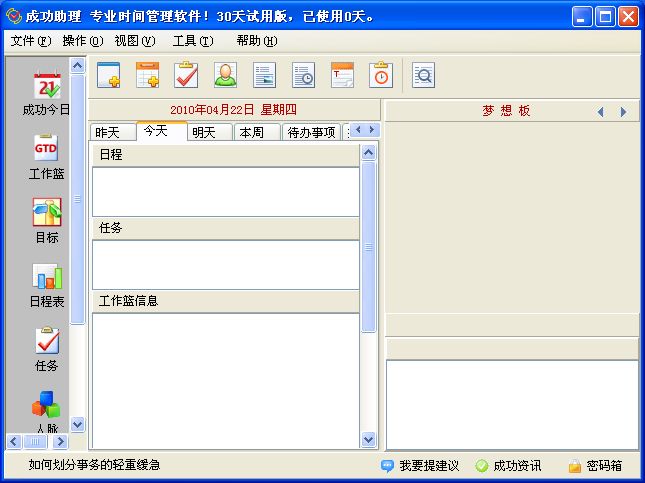Click inside the 日程 list area

click(225, 192)
